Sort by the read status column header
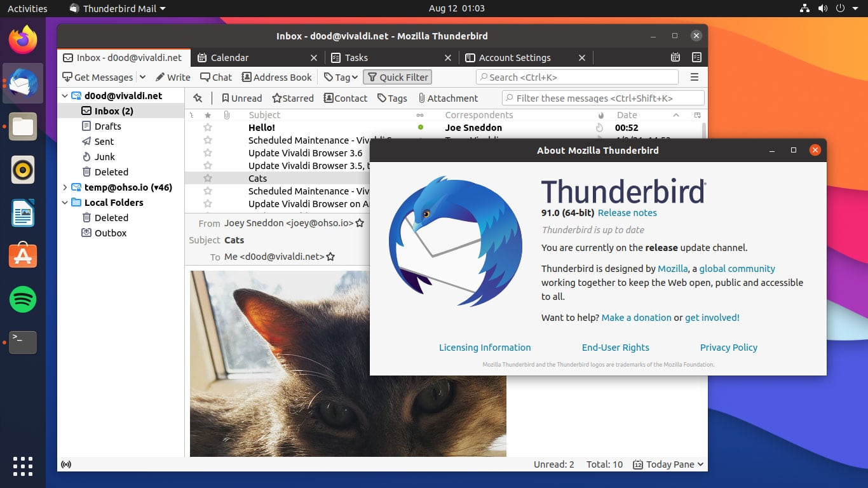 [x=419, y=115]
